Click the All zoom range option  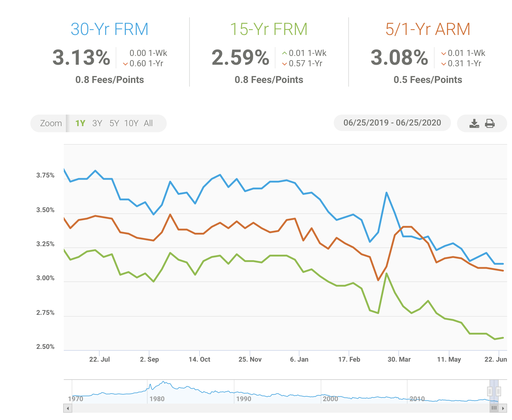(x=148, y=123)
